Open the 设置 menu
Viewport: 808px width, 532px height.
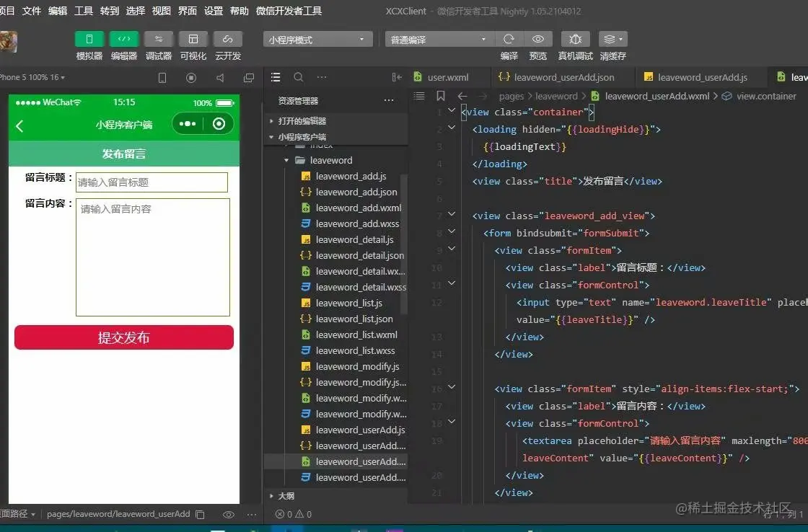pyautogui.click(x=214, y=11)
